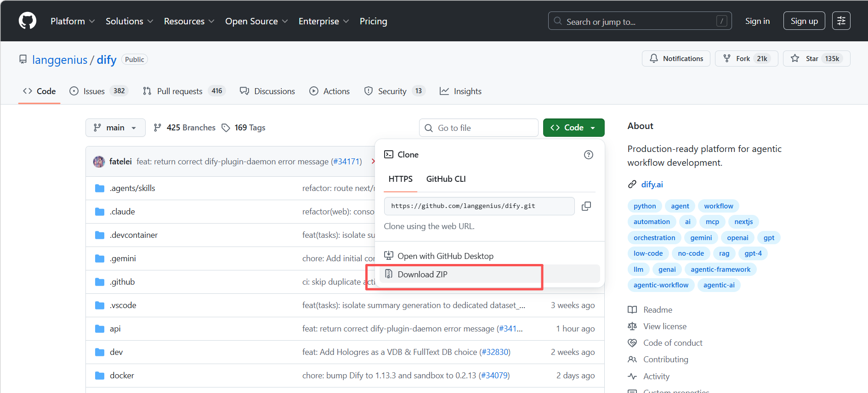The height and width of the screenshot is (393, 868).
Task: Open the commit message for dev folder
Action: [406, 352]
